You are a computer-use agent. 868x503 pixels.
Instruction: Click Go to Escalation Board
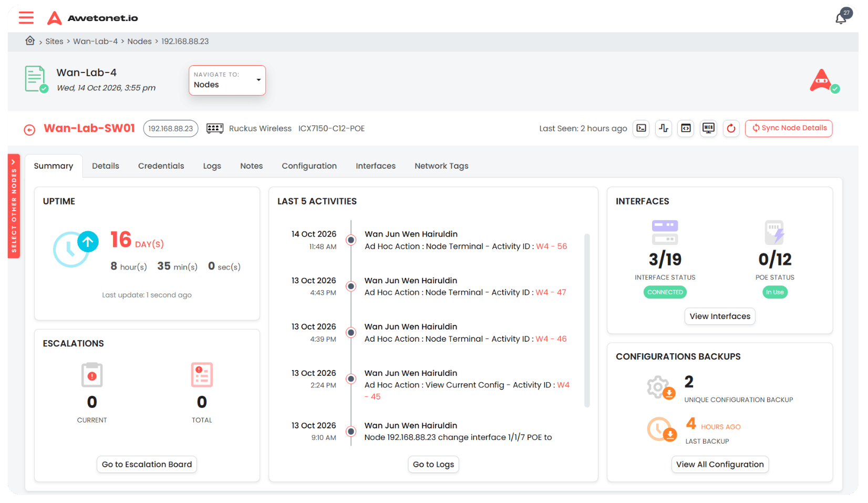pos(147,465)
